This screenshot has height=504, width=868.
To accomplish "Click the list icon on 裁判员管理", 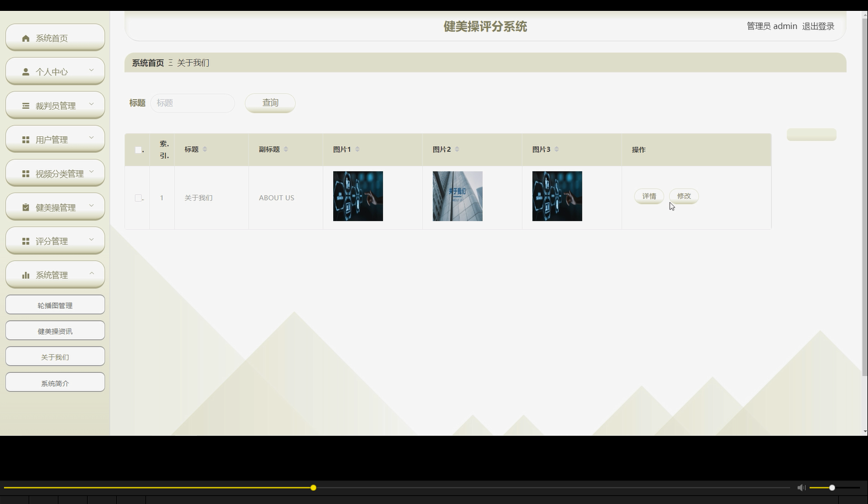I will pos(26,105).
